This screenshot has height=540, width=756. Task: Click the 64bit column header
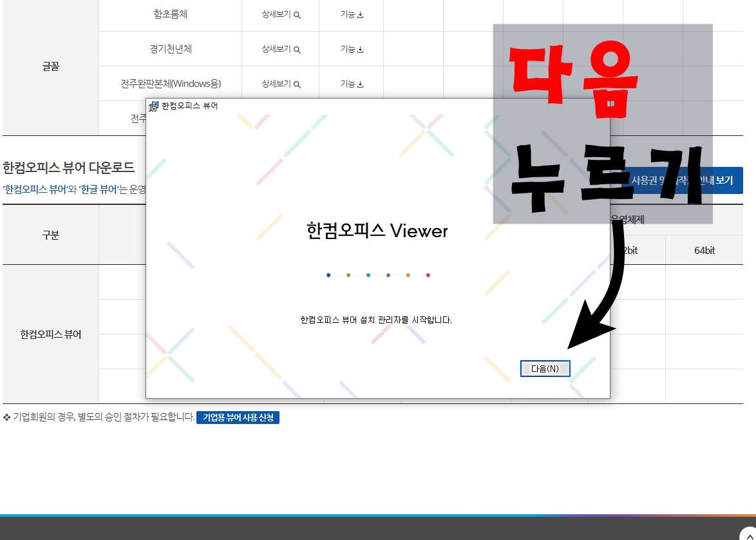(x=704, y=250)
